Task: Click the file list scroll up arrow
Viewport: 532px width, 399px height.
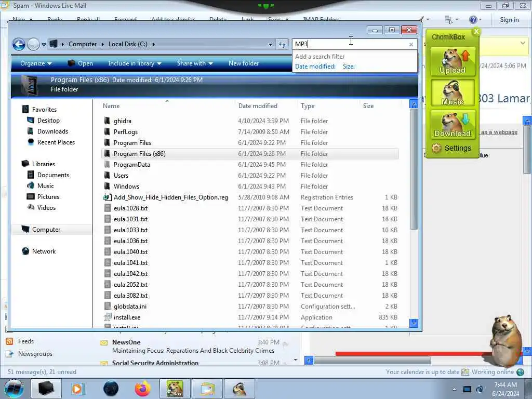Action: (414, 104)
